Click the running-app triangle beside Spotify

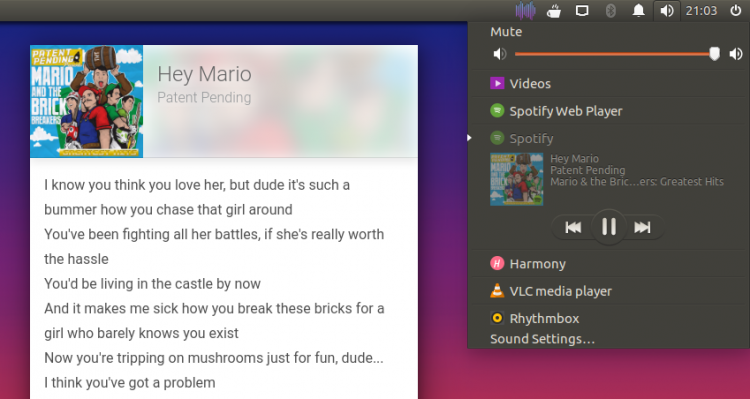[x=470, y=138]
